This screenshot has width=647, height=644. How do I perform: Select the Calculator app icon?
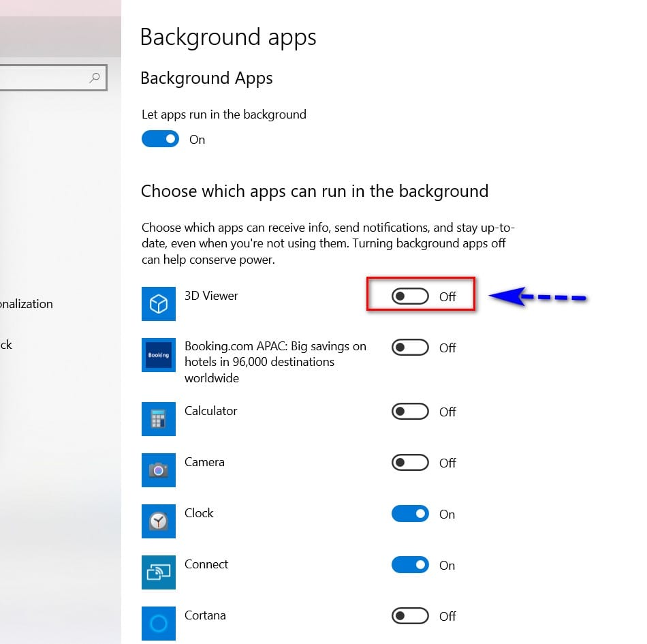(159, 419)
